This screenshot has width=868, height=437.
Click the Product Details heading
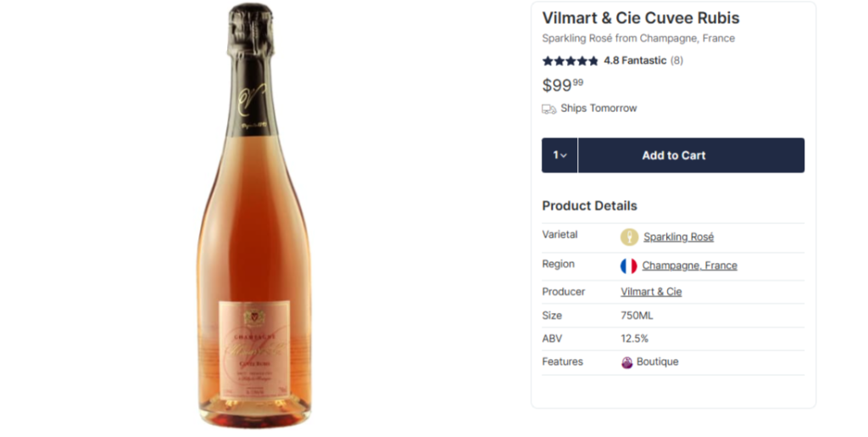click(589, 206)
